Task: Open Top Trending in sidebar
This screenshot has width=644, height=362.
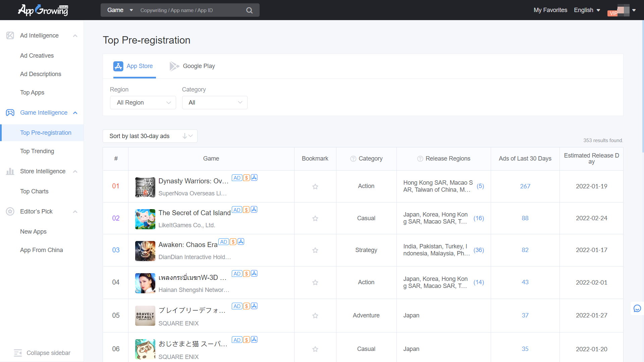Action: click(37, 151)
